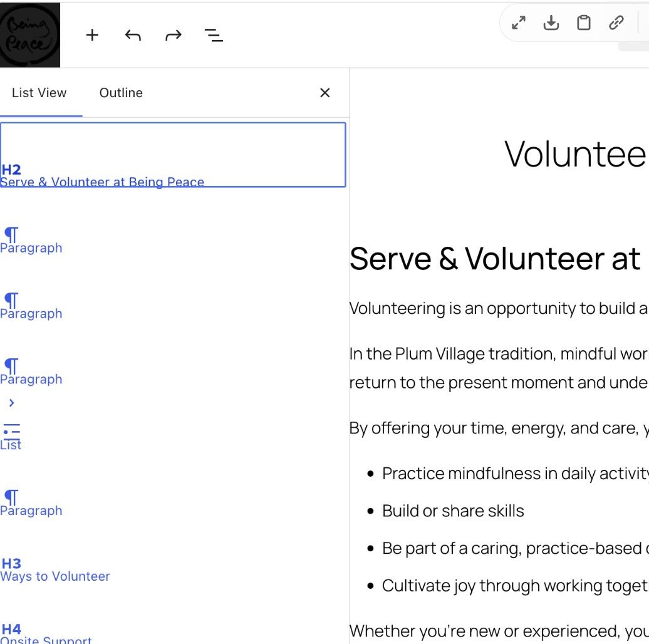Open the block inserter plus button

(92, 35)
